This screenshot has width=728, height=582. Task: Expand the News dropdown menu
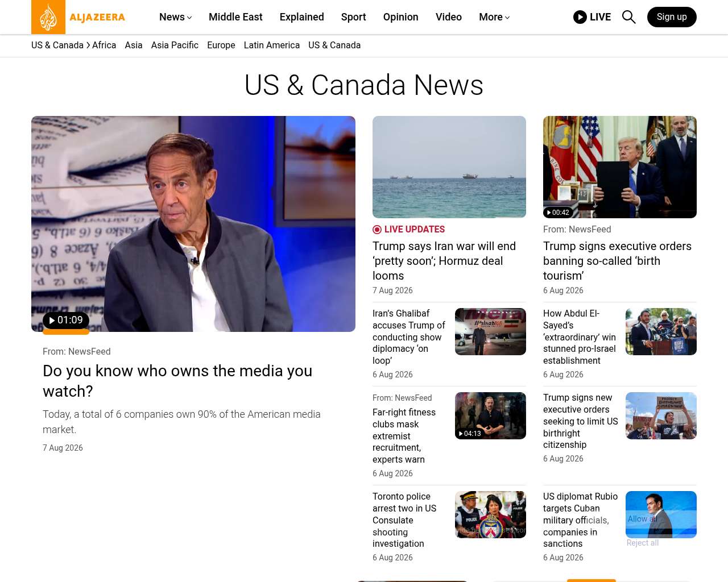(175, 17)
